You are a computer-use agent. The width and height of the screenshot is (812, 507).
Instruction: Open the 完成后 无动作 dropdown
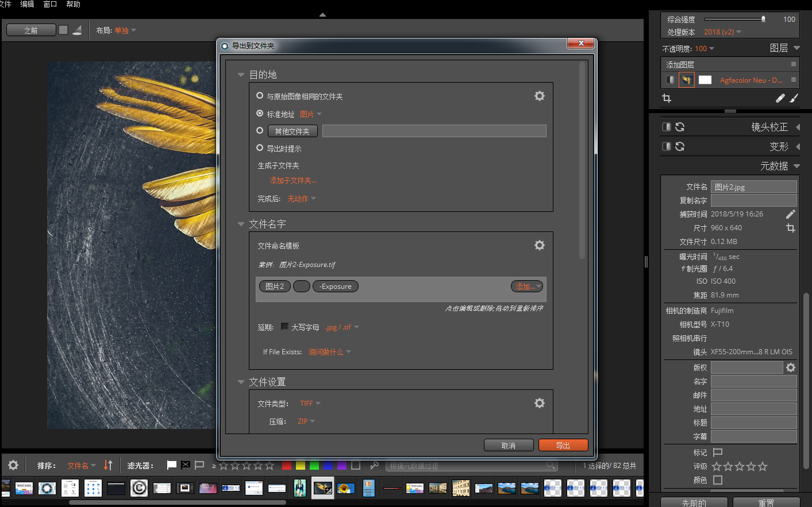pos(300,198)
